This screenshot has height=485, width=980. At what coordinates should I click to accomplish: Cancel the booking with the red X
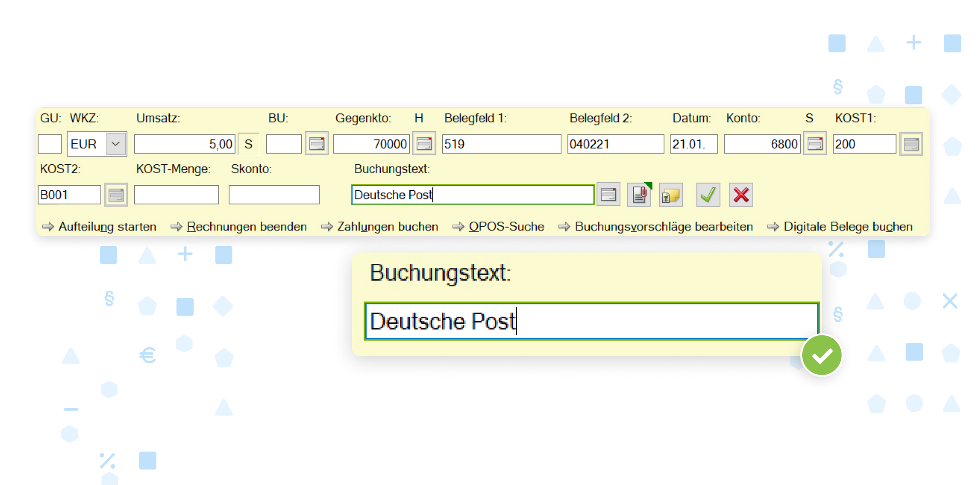[x=741, y=195]
